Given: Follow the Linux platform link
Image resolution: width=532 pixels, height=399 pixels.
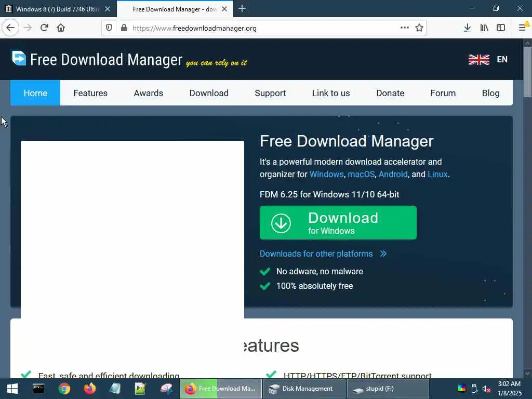Looking at the screenshot, I should pyautogui.click(x=437, y=175).
